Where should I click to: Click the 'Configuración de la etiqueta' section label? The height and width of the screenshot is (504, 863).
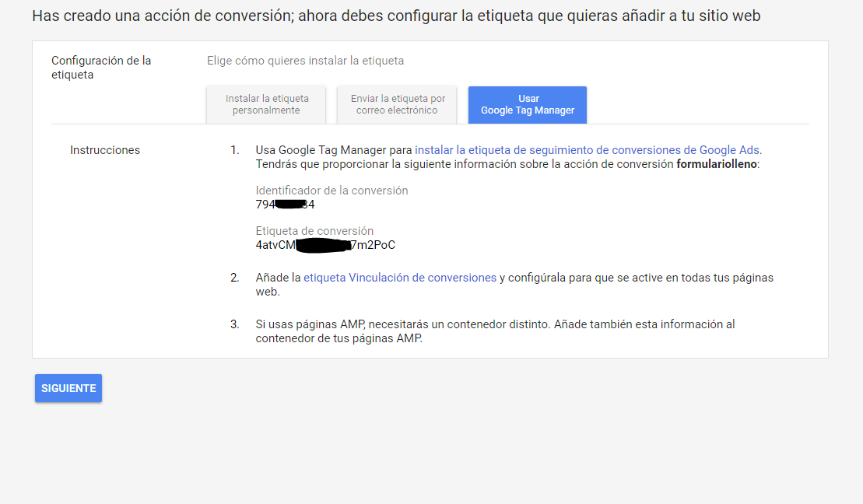tap(100, 68)
